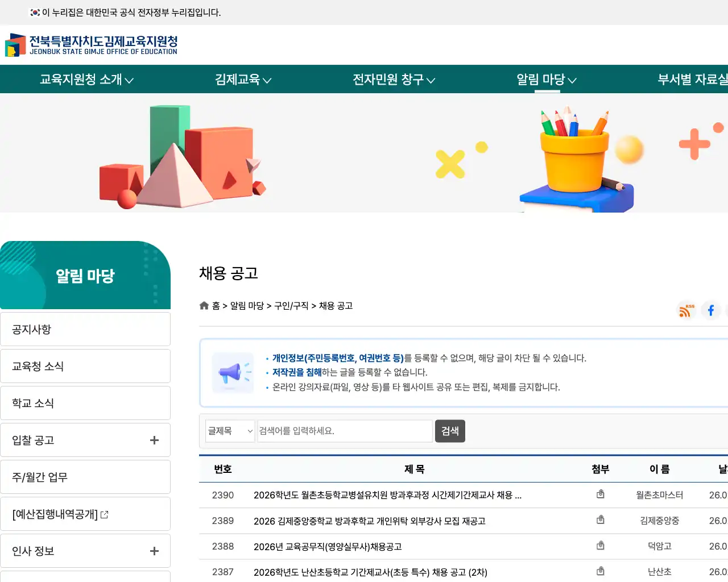Screen dimensions: 728x582
Task: Click the Gimje Office of Education logo
Action: (x=91, y=44)
